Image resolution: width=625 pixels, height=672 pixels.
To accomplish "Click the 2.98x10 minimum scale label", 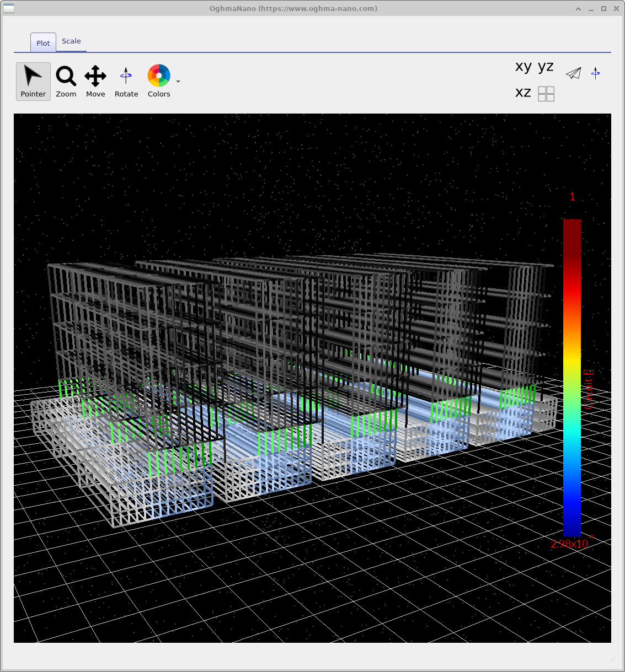I will [569, 544].
